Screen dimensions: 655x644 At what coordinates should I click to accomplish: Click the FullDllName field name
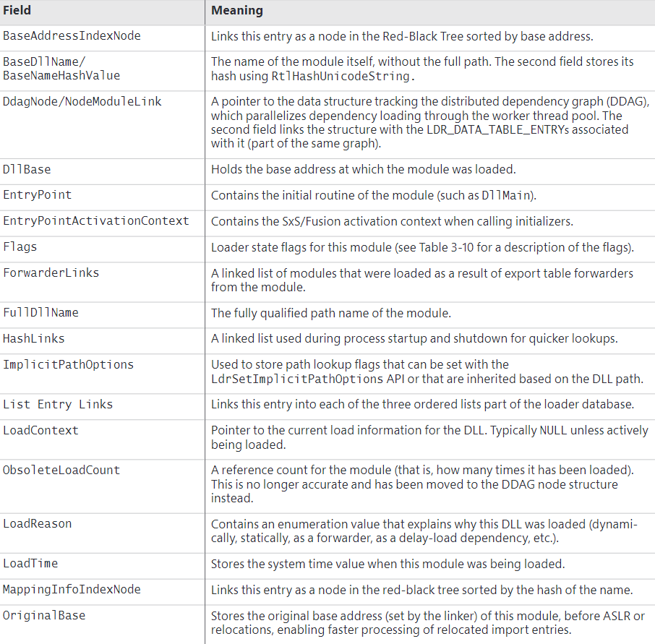tap(40, 313)
